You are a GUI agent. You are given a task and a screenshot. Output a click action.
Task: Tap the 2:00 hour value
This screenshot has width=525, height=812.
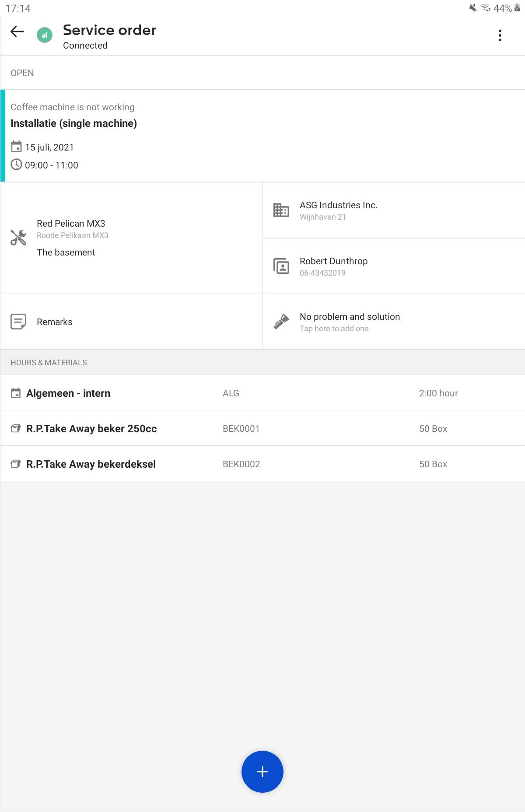tap(438, 393)
